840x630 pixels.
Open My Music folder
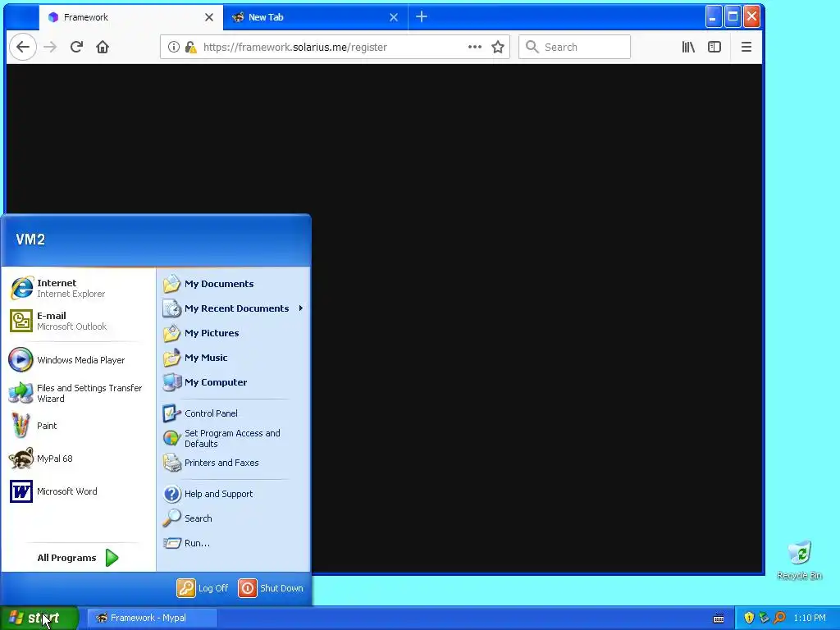pyautogui.click(x=234, y=358)
